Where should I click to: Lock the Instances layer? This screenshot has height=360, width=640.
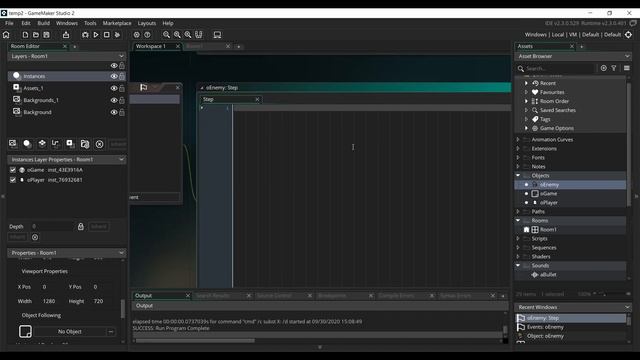[122, 76]
